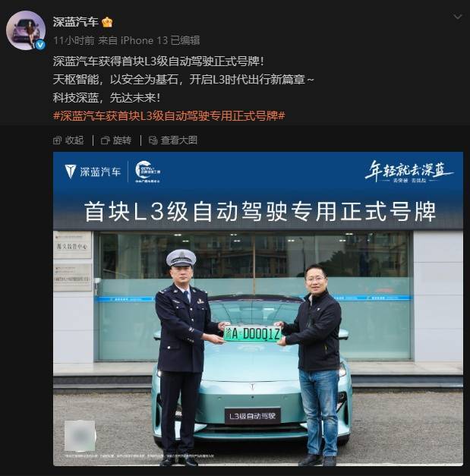Click the 查看大图 magnifier icon

click(153, 140)
